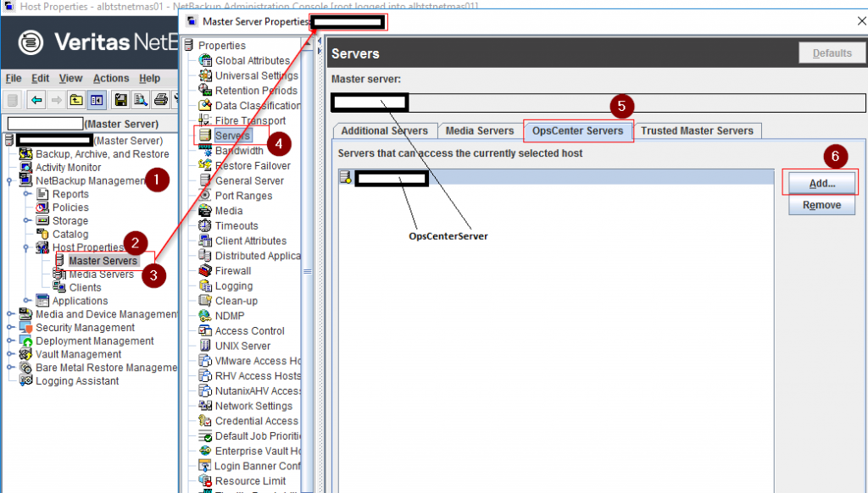Click the Activity Monitor icon in tree

(x=26, y=168)
